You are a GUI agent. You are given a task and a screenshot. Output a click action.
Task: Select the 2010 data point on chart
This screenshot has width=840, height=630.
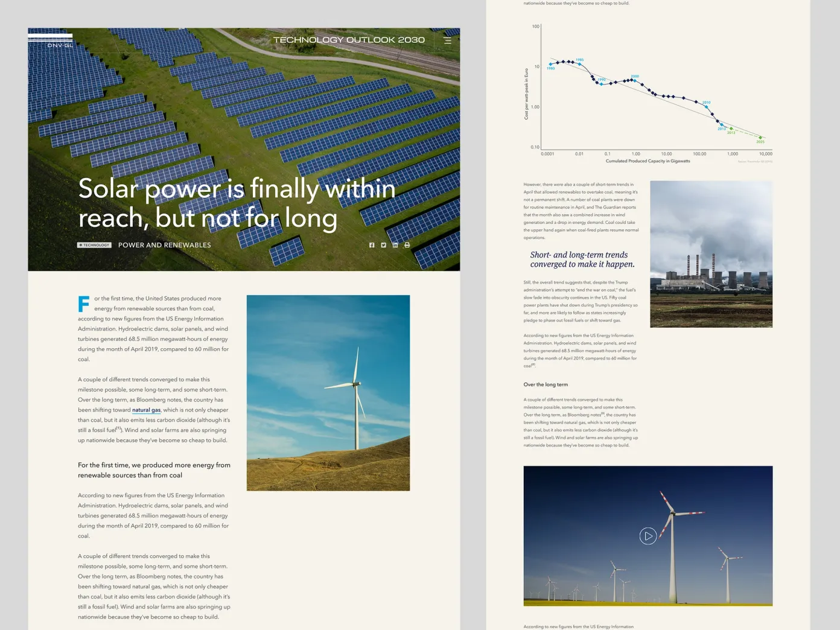tap(706, 106)
